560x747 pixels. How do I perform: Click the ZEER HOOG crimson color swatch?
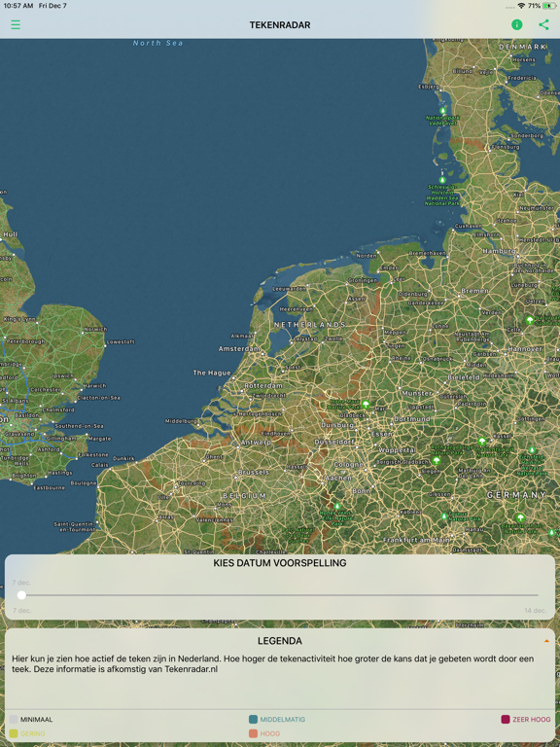click(x=506, y=720)
